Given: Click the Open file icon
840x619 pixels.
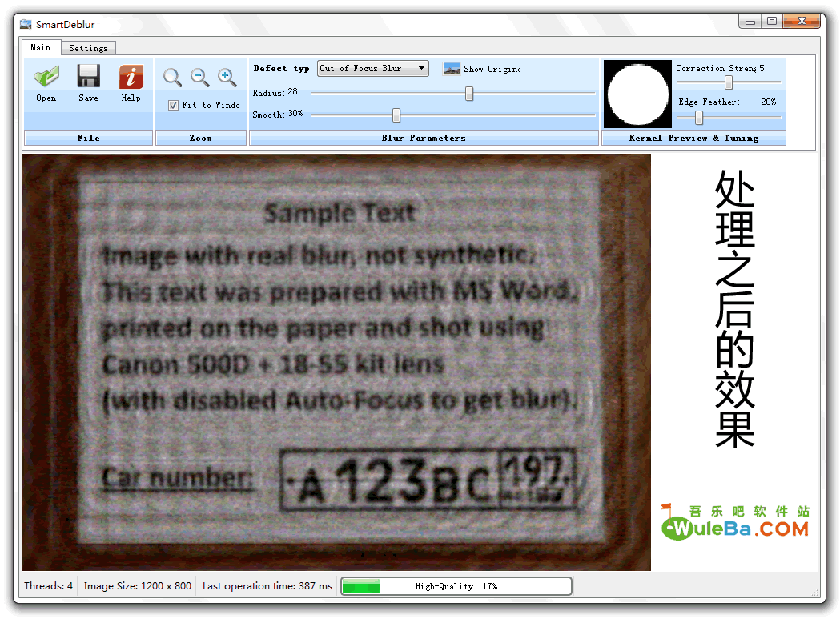Looking at the screenshot, I should (46, 78).
